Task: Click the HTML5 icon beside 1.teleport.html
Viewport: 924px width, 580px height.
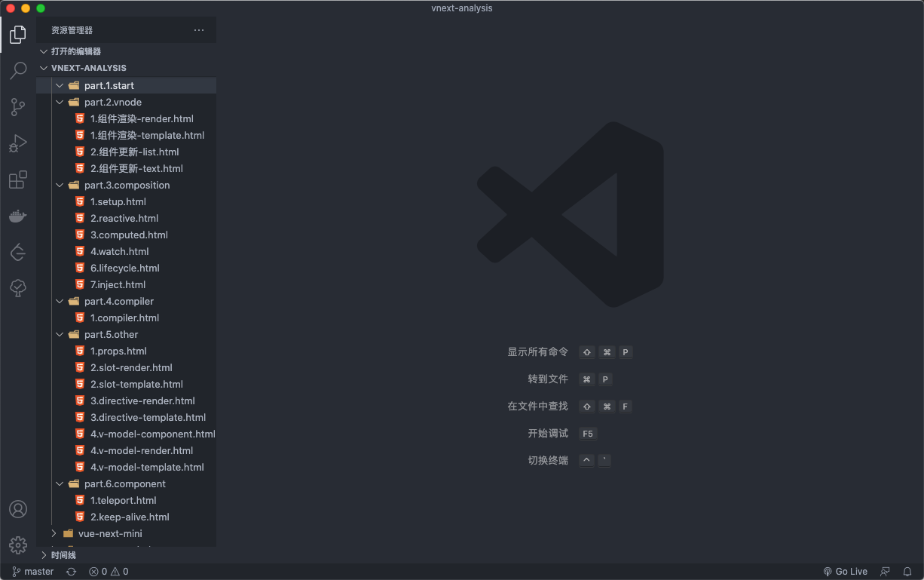Action: point(80,500)
